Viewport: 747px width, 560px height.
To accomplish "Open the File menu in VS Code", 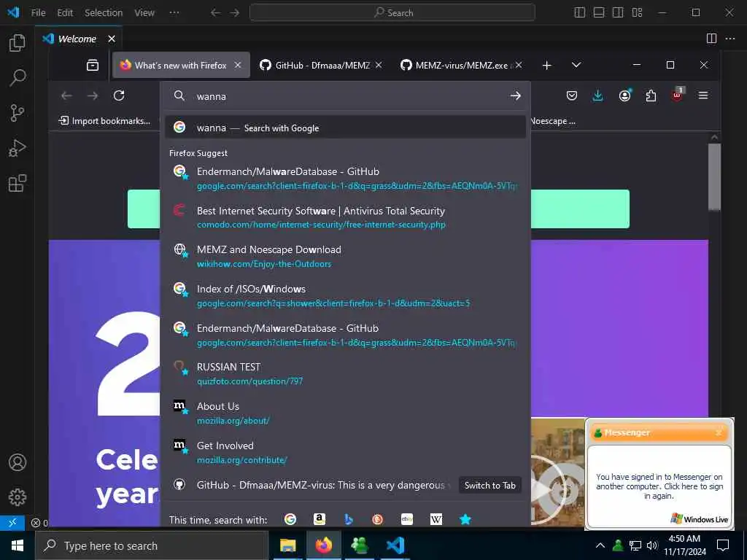I will tap(38, 13).
